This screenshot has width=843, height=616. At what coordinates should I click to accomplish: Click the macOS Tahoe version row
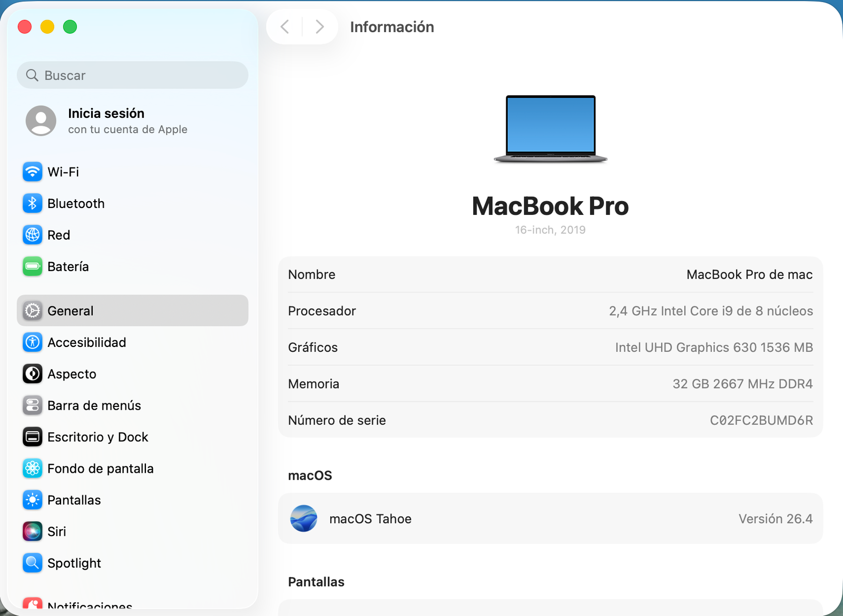550,519
